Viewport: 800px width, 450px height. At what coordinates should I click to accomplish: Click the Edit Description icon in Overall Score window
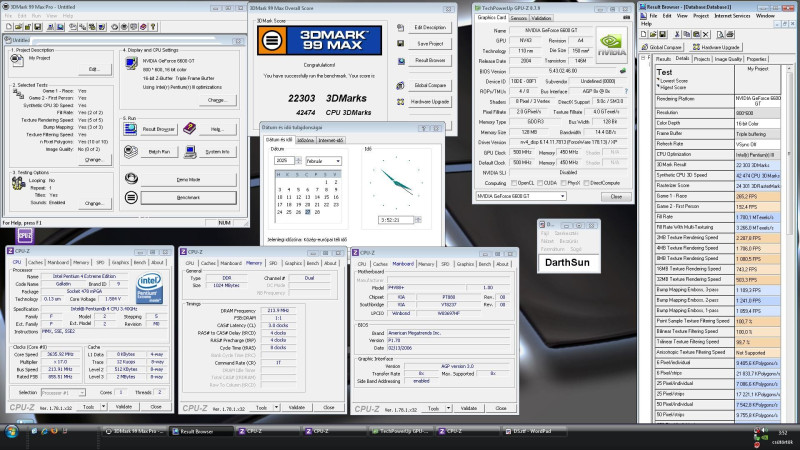(x=401, y=28)
